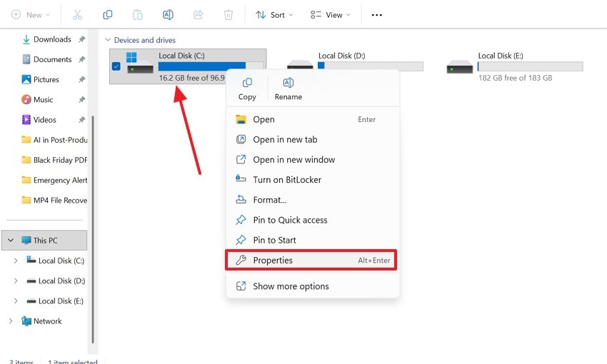
Task: Click the Paste clipboard icon in toolbar
Action: point(138,15)
